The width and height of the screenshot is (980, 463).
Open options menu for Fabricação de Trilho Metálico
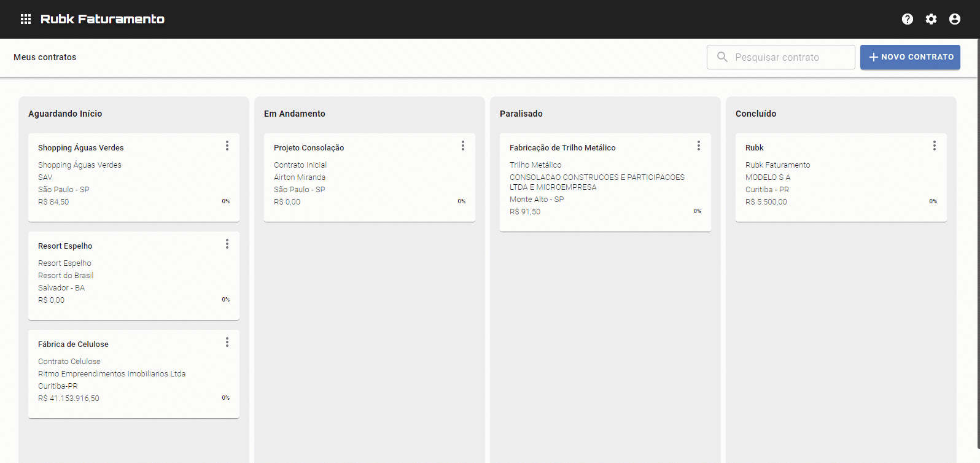tap(699, 146)
